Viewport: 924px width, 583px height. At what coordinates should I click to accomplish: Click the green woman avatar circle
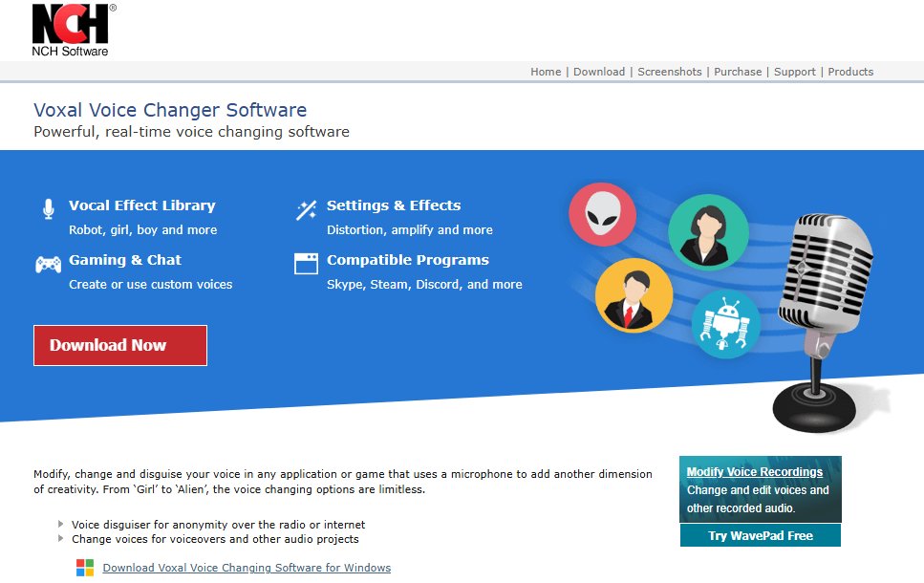(x=708, y=232)
